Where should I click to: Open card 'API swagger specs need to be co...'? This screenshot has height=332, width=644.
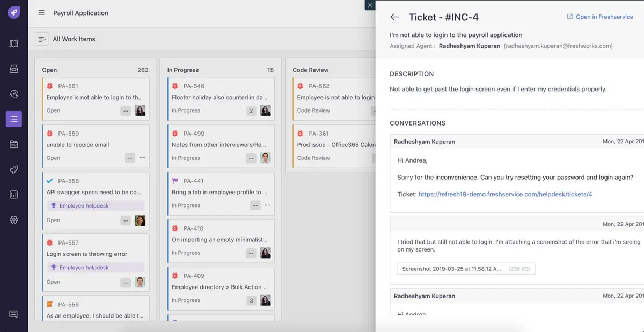pos(96,201)
